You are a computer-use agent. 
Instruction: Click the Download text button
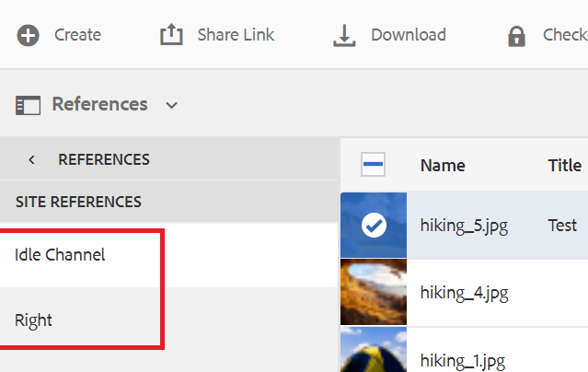tap(408, 35)
